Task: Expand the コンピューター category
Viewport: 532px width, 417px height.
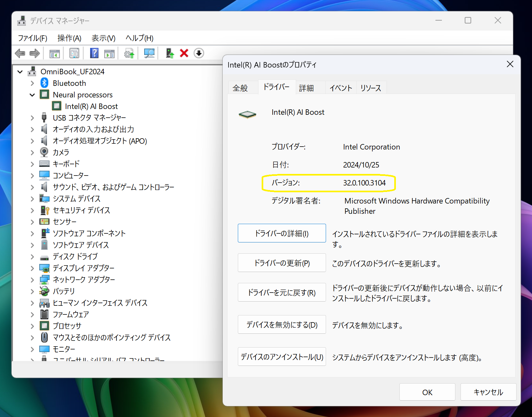Action: (32, 176)
